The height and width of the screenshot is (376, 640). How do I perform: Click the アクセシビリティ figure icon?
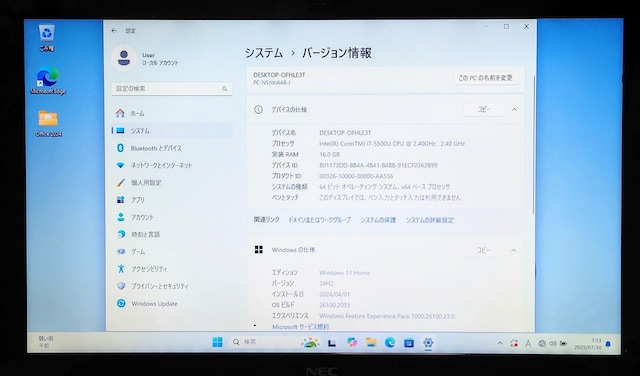[121, 269]
